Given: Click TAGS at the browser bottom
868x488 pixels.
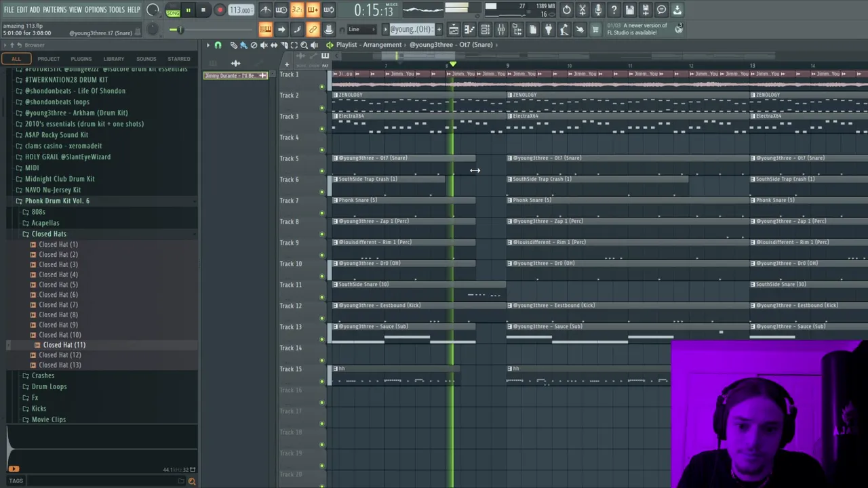Looking at the screenshot, I should pos(16,481).
